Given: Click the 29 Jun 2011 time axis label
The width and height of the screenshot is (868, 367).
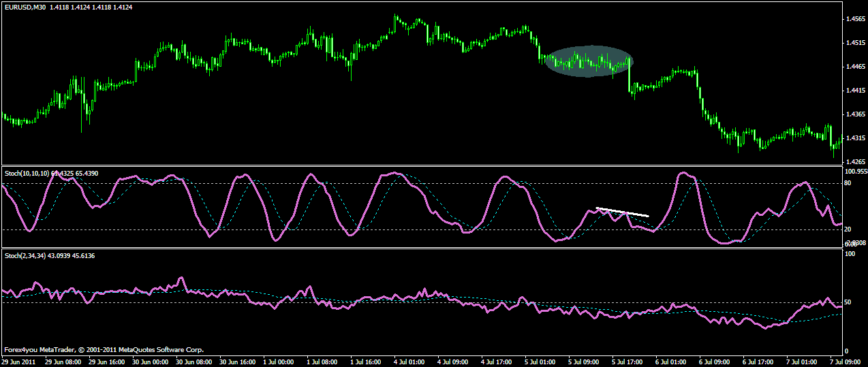Looking at the screenshot, I should [19, 361].
